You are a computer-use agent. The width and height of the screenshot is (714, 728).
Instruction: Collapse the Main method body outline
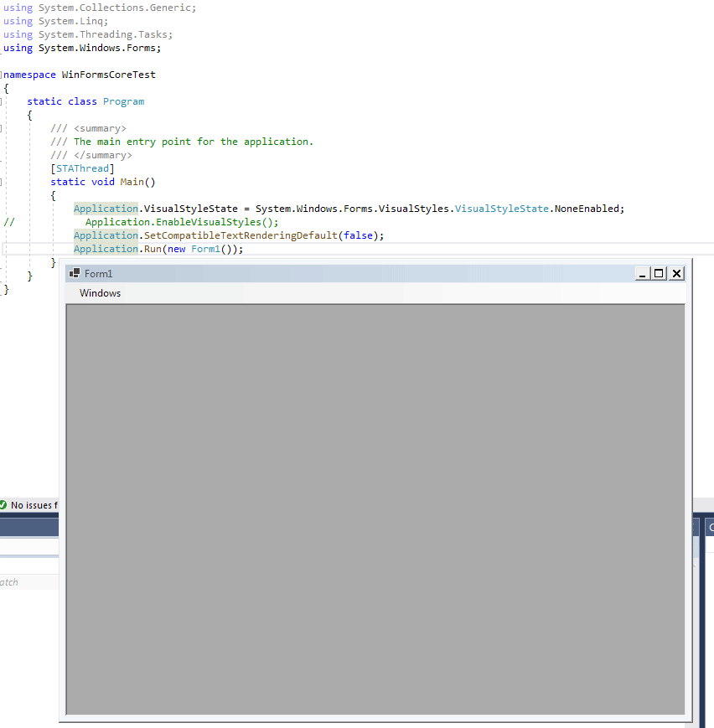click(x=2, y=182)
